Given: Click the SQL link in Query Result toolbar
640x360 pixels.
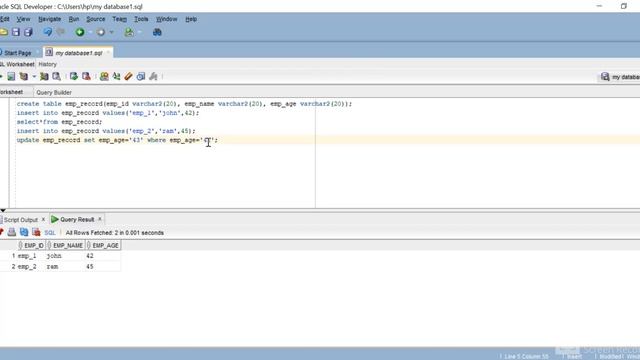Looking at the screenshot, I should click(50, 233).
